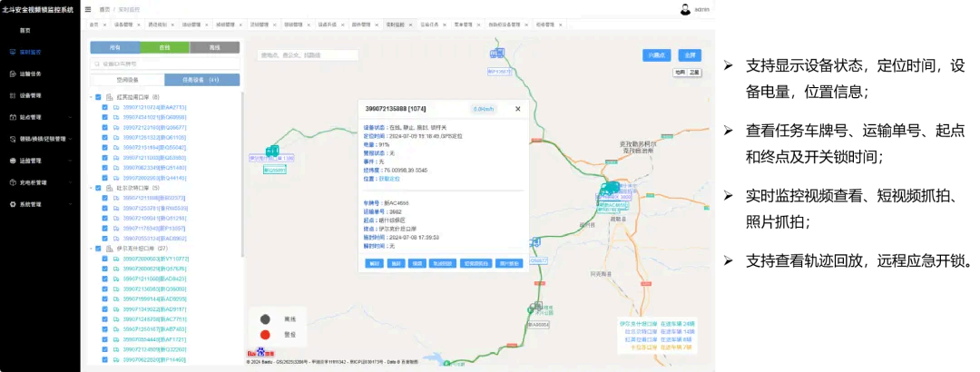Collapse the 红其拉甫口岸 tree group
The image size is (980, 372).
(x=91, y=97)
